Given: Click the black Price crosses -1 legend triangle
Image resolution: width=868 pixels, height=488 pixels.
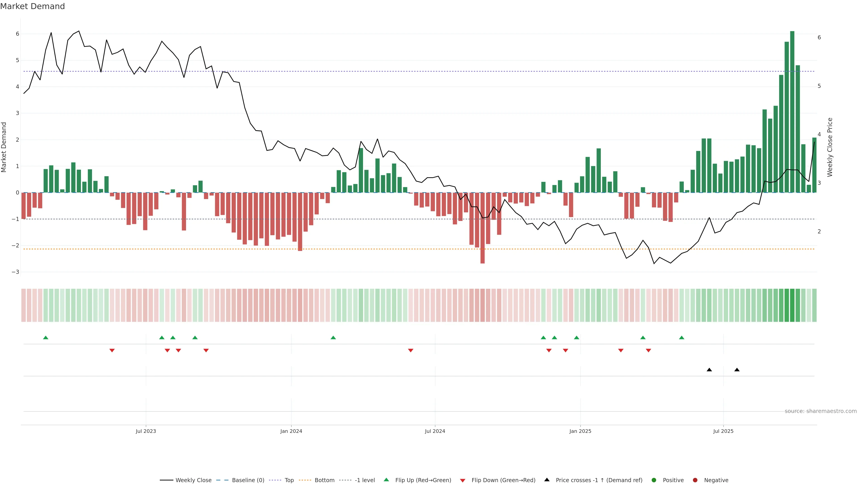Looking at the screenshot, I should coord(547,480).
